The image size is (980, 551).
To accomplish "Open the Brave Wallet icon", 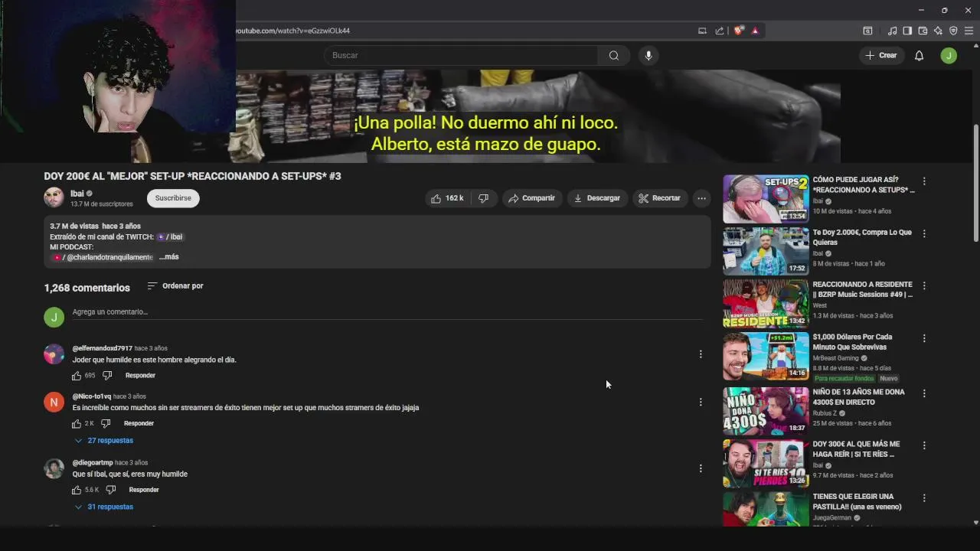I will pos(923,31).
